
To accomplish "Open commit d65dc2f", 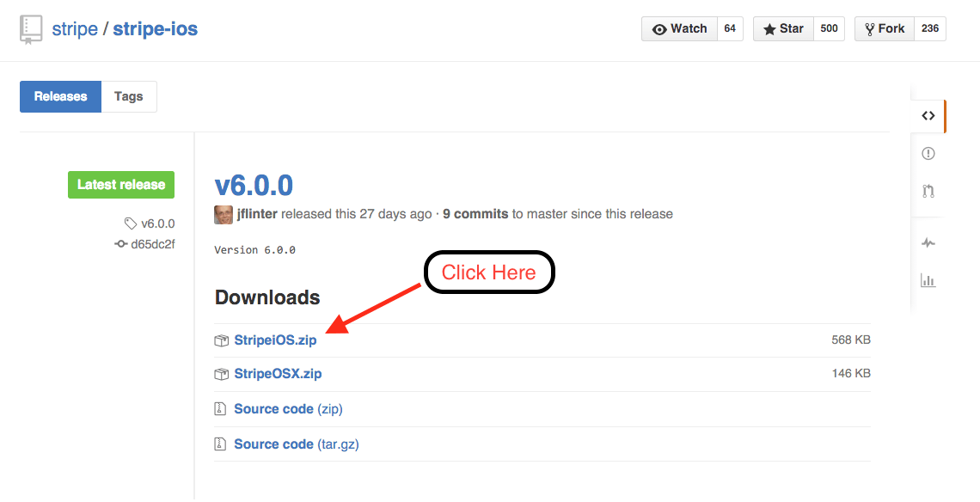I will click(152, 244).
